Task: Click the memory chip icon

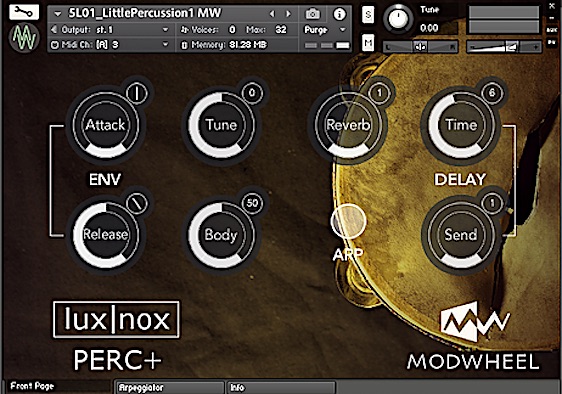Action: pos(184,45)
